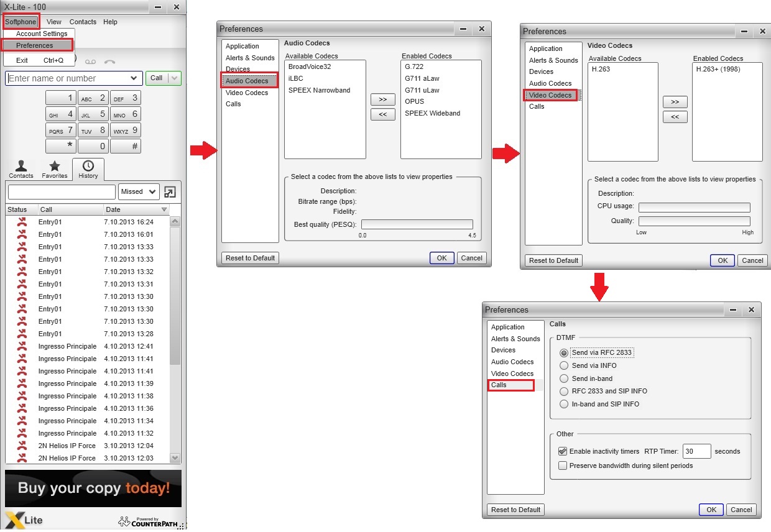Click missed call icon for 2N Helios 12:04
771x532 pixels.
(22, 446)
